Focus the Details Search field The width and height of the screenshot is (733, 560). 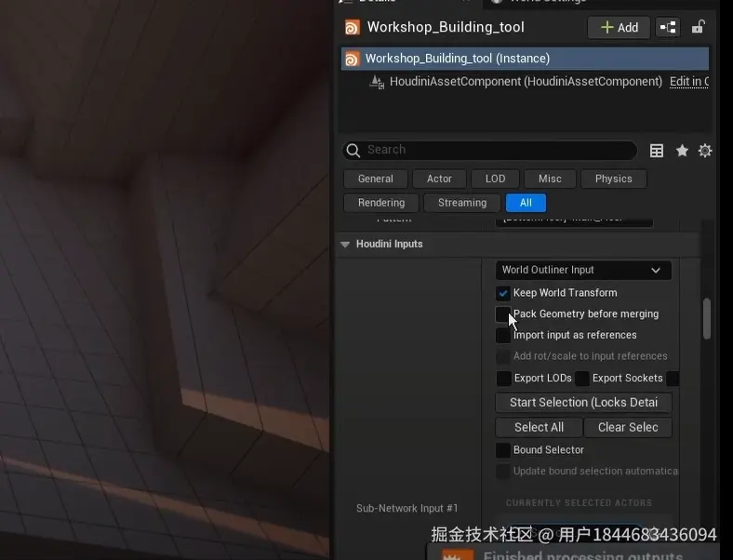(490, 150)
